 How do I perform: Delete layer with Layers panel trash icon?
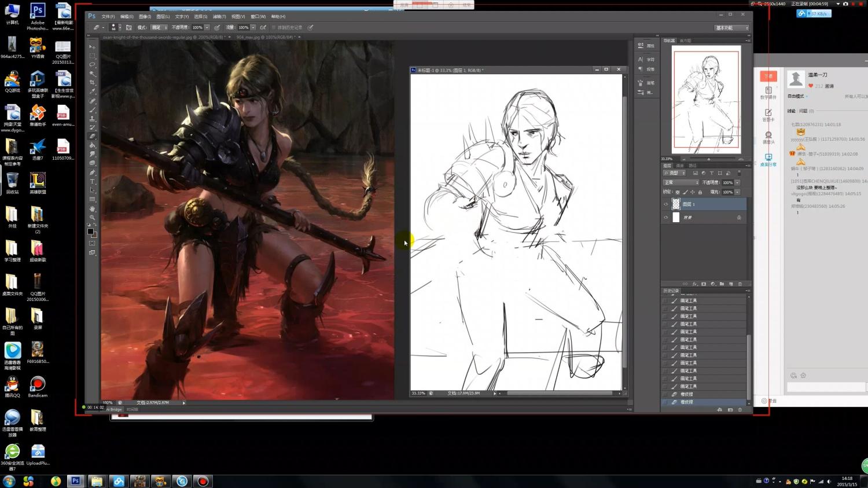pos(740,284)
